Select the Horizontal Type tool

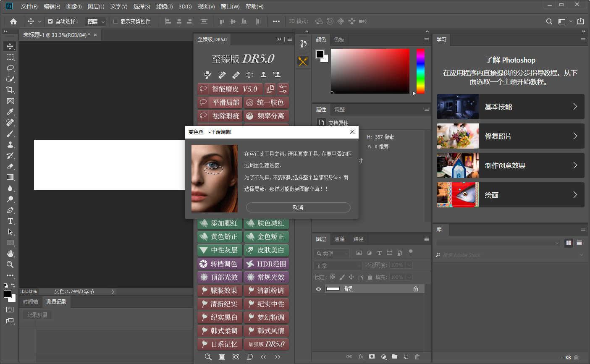pos(10,221)
